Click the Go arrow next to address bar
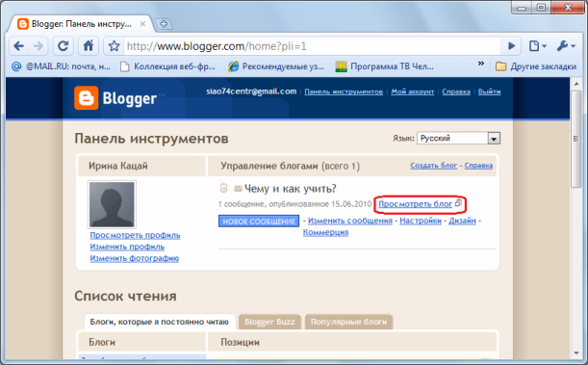The image size is (588, 365). pos(511,46)
